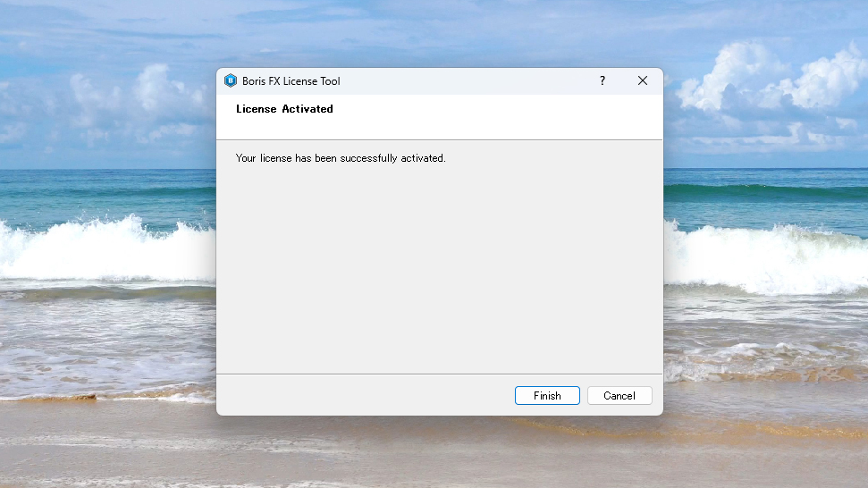Click the Finish button
Image resolution: width=868 pixels, height=488 pixels.
tap(547, 396)
